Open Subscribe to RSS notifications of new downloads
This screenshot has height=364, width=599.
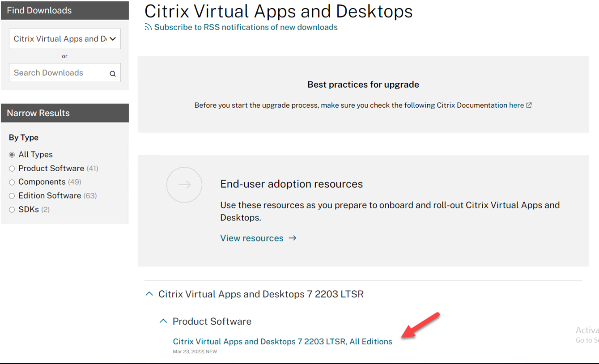click(x=246, y=27)
